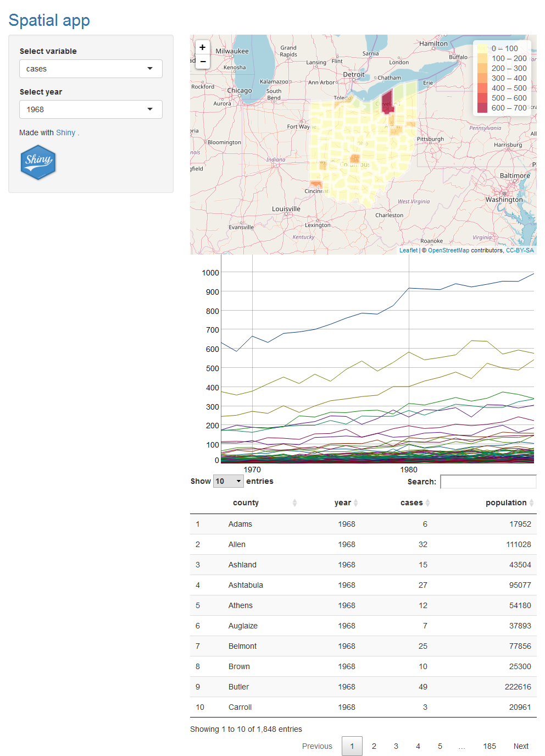Jump to table page 3
The height and width of the screenshot is (756, 545).
click(396, 746)
